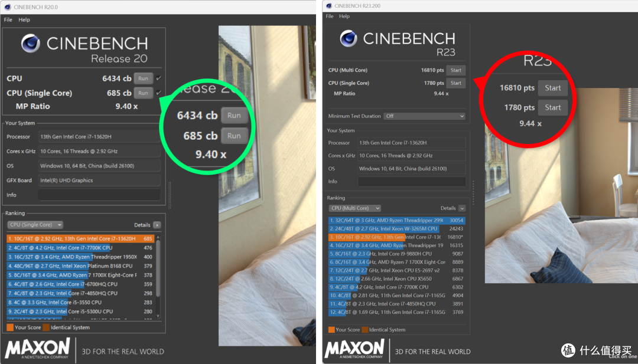Image resolution: width=638 pixels, height=364 pixels.
Task: Click the orange Your Score swatch in R20
Action: pyautogui.click(x=10, y=327)
